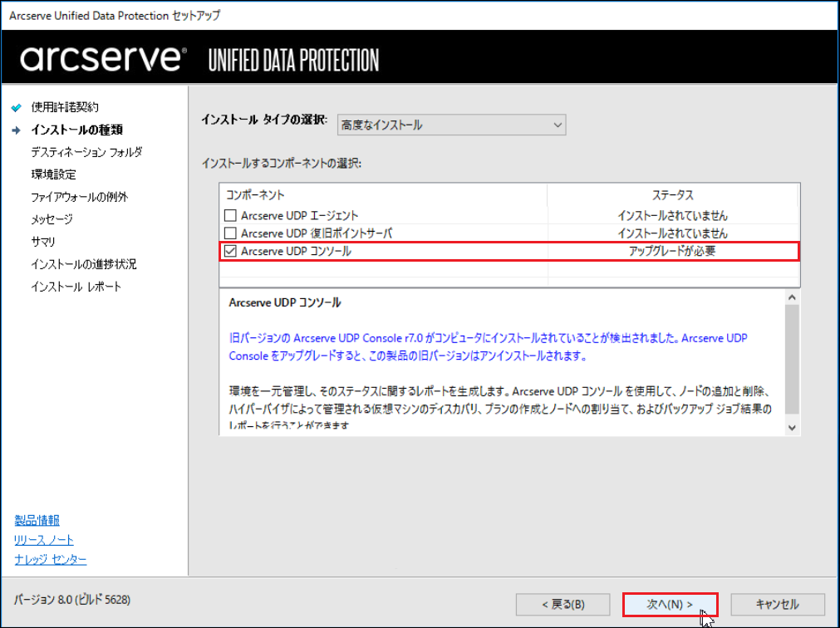Open the リリース ノート link
Viewport: 840px width, 628px height.
[x=44, y=540]
